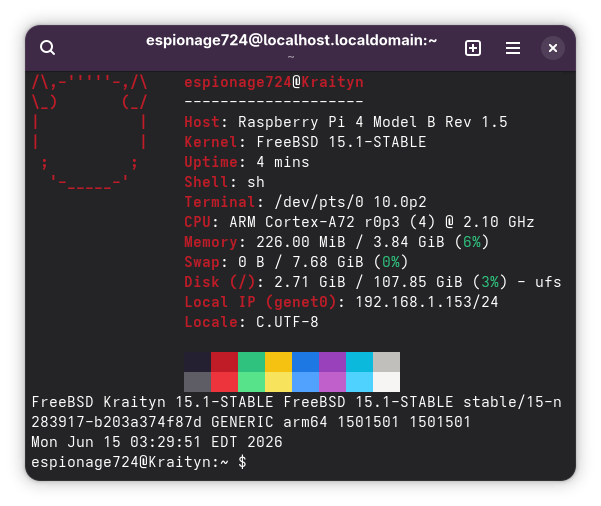The image size is (601, 506).
Task: Click the bright blue color block
Action: 305,382
